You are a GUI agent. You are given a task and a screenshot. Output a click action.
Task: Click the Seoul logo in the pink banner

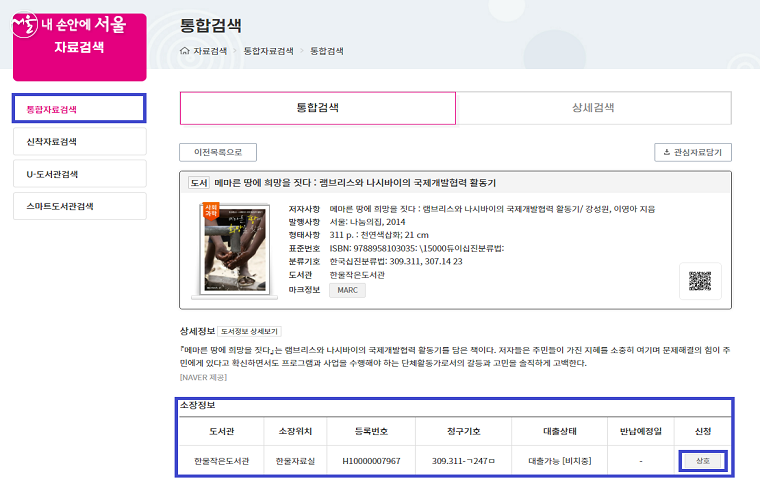tap(24, 24)
